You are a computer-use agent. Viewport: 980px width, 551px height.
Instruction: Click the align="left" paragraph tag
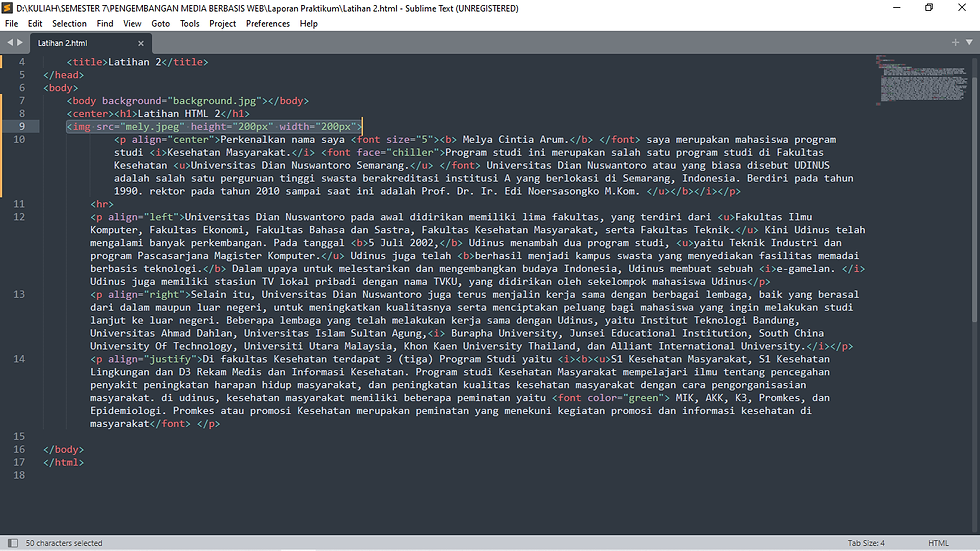click(x=138, y=217)
